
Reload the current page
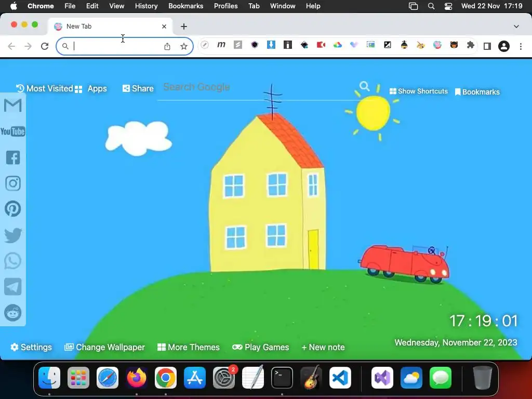click(45, 46)
